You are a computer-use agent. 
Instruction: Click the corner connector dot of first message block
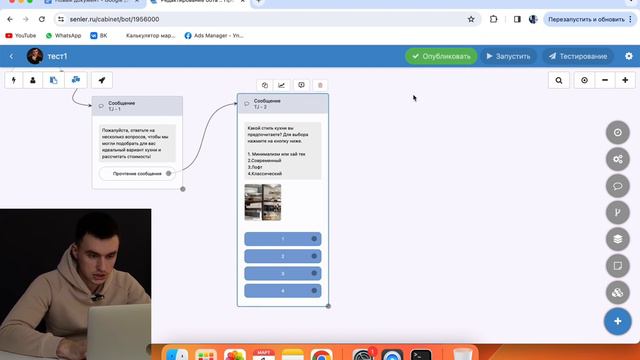pyautogui.click(x=183, y=189)
